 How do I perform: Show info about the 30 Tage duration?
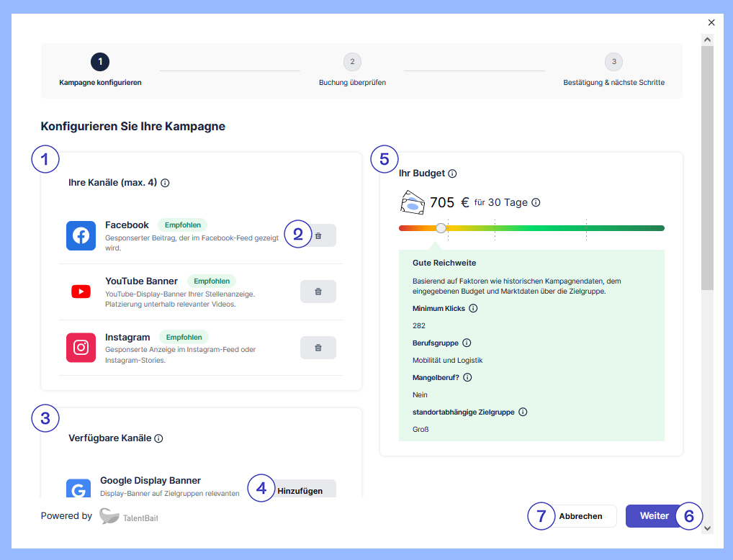(536, 203)
